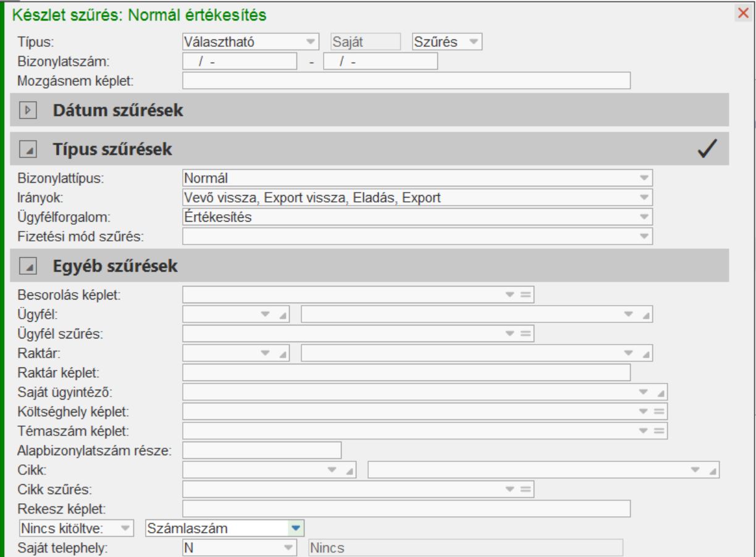Image resolution: width=756 pixels, height=557 pixels.
Task: Click the second Bizonylatszám range input field
Action: 380,62
